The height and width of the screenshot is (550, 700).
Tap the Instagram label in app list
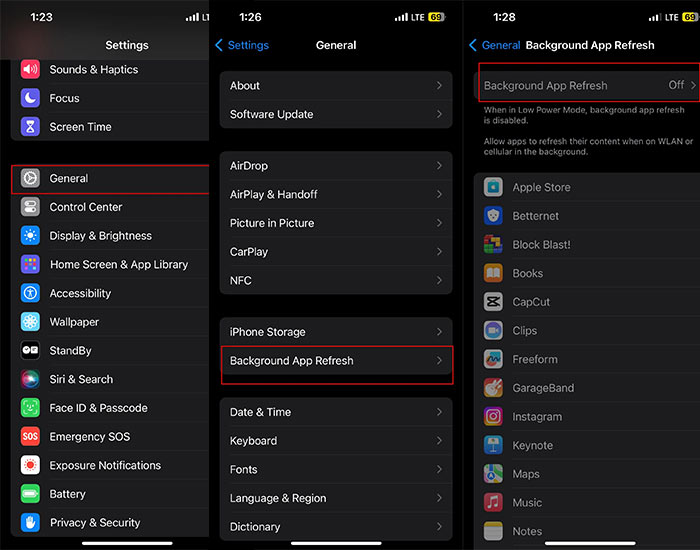[x=537, y=417]
